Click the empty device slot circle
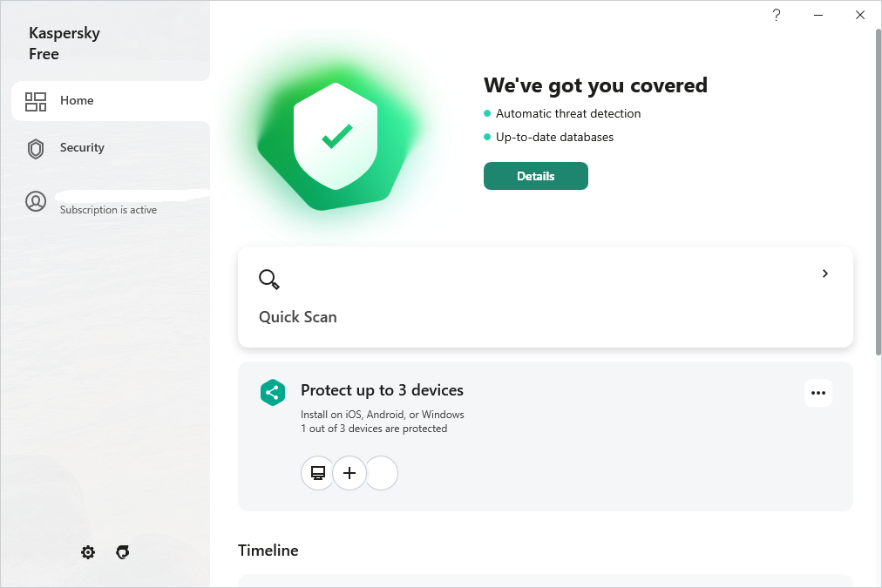Image resolution: width=882 pixels, height=588 pixels. point(383,473)
